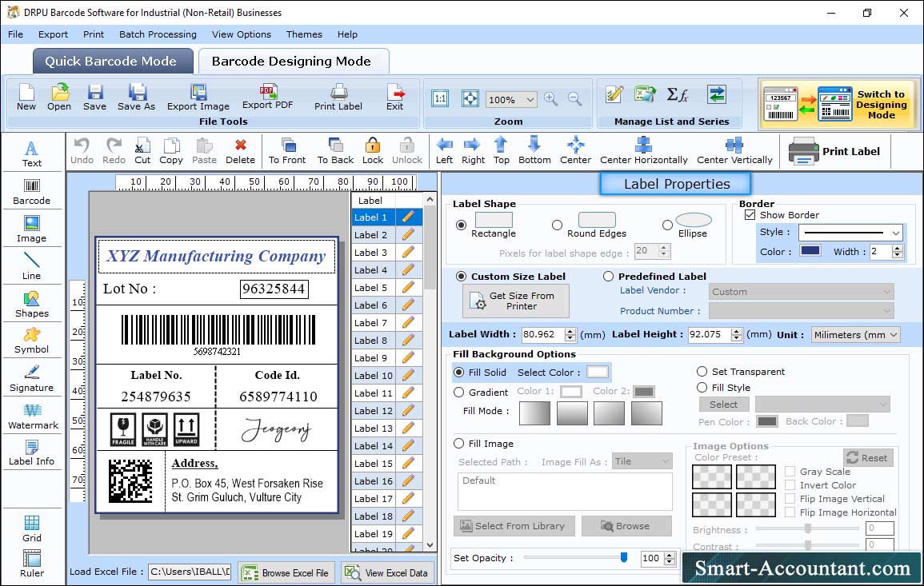
Task: Choose the Barcode tool
Action: pos(32,192)
